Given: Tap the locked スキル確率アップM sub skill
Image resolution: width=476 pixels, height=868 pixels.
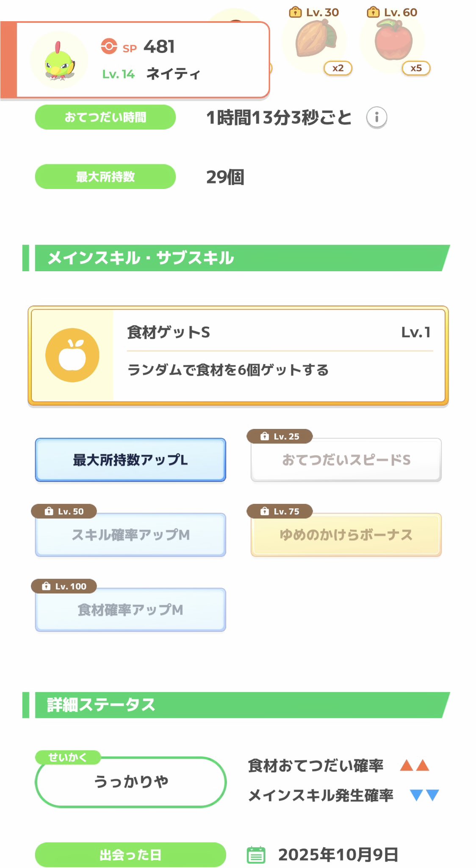Looking at the screenshot, I should [x=130, y=535].
